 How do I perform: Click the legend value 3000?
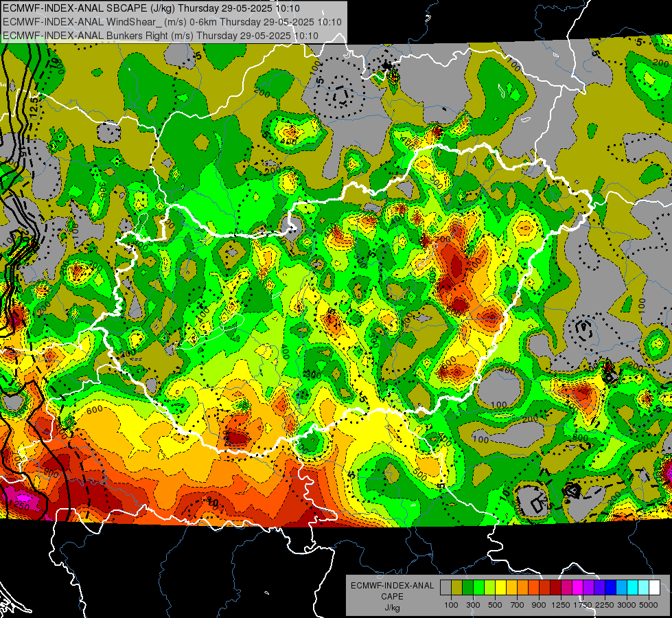coord(627,605)
